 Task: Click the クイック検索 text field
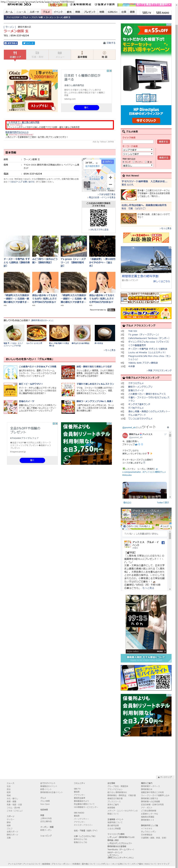point(138,141)
